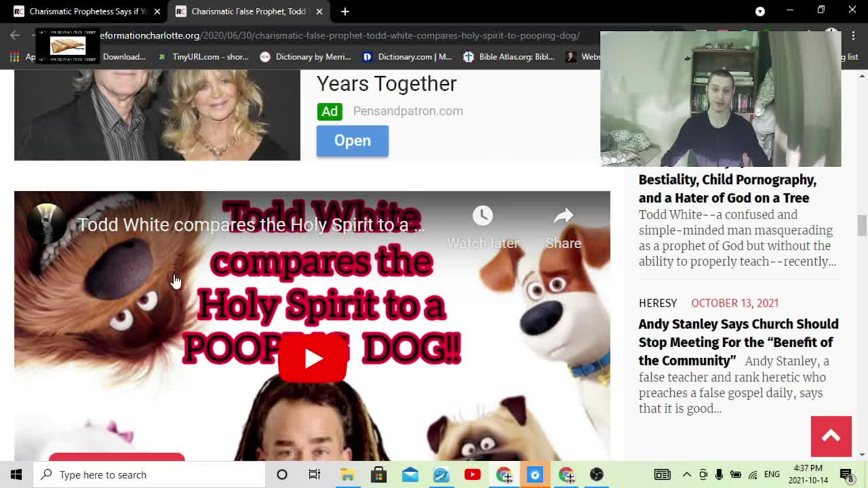The height and width of the screenshot is (488, 868).
Task: Open Mail app from taskbar
Action: coord(410,474)
